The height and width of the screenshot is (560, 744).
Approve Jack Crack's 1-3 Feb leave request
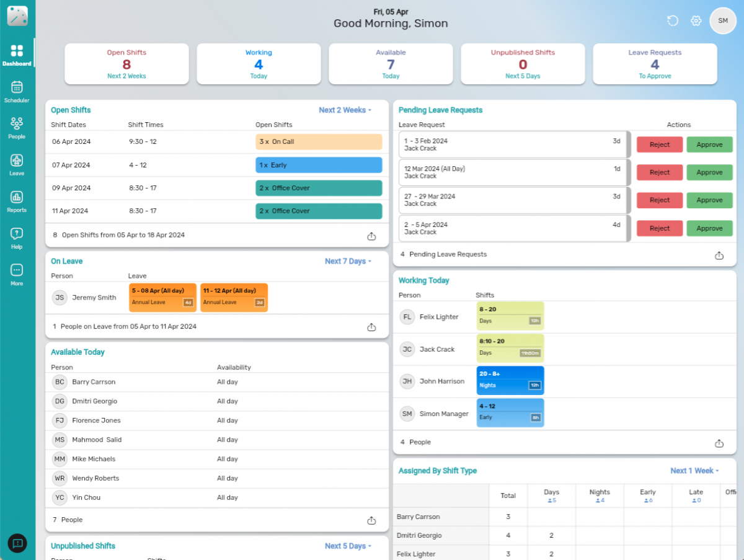pyautogui.click(x=709, y=144)
